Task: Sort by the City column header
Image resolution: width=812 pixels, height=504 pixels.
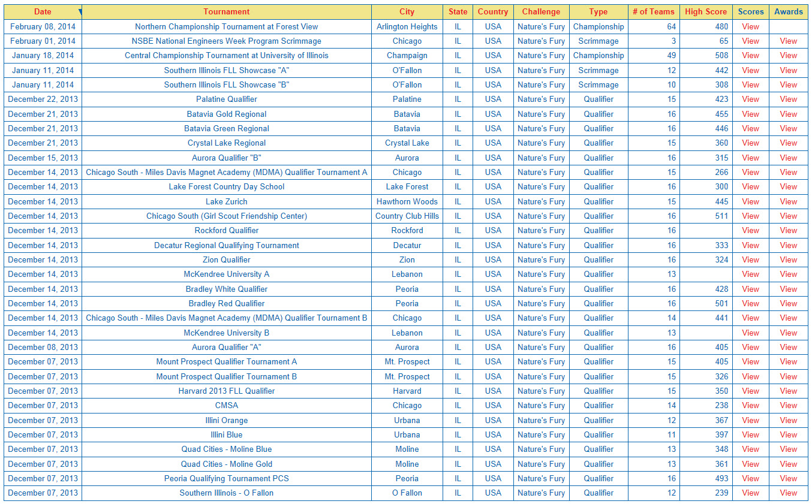Action: (407, 12)
